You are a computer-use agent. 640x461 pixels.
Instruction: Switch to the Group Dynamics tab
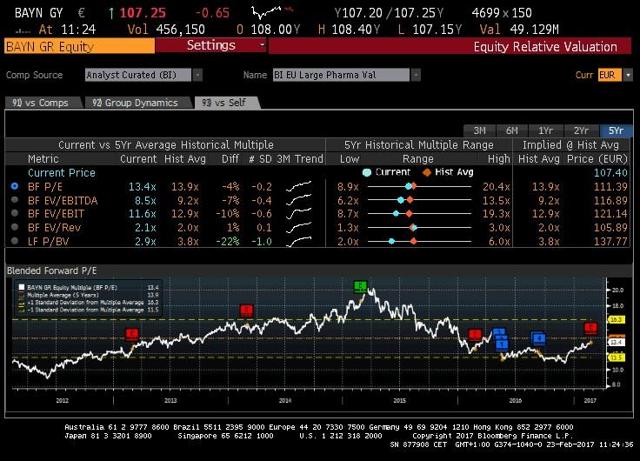(x=137, y=103)
